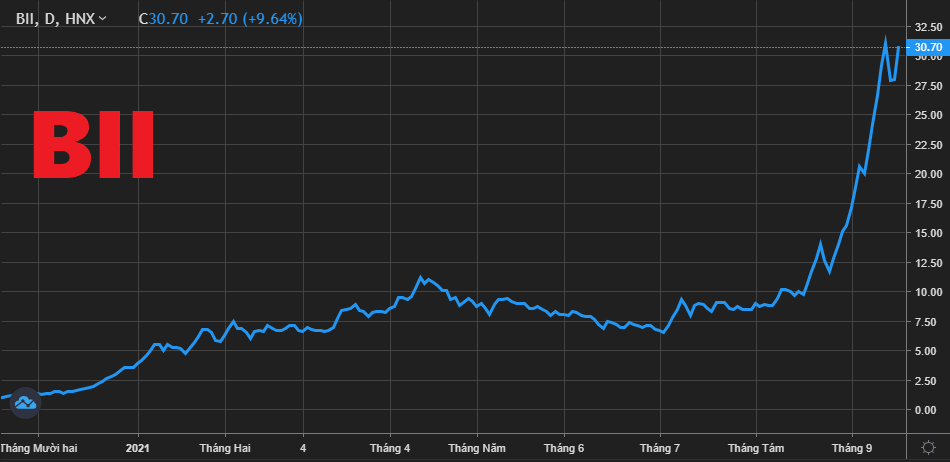Click the 27.50 price axis label

tap(928, 87)
